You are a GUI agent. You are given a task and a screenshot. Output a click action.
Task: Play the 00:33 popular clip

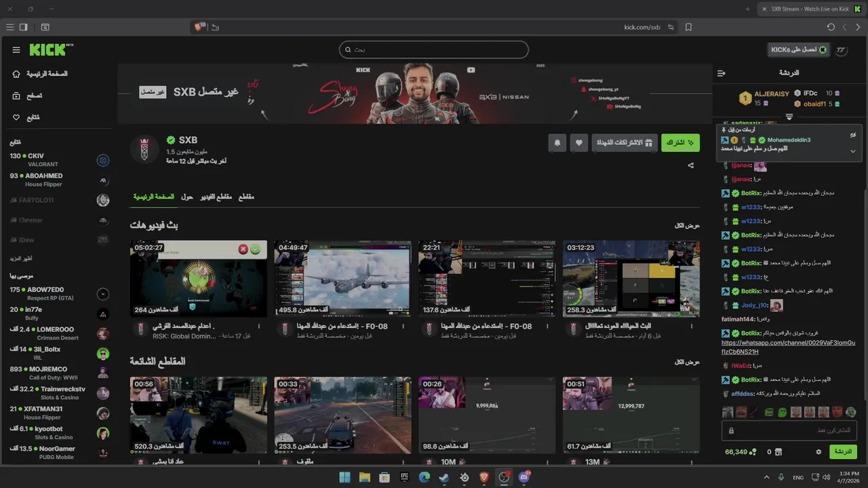pos(342,415)
